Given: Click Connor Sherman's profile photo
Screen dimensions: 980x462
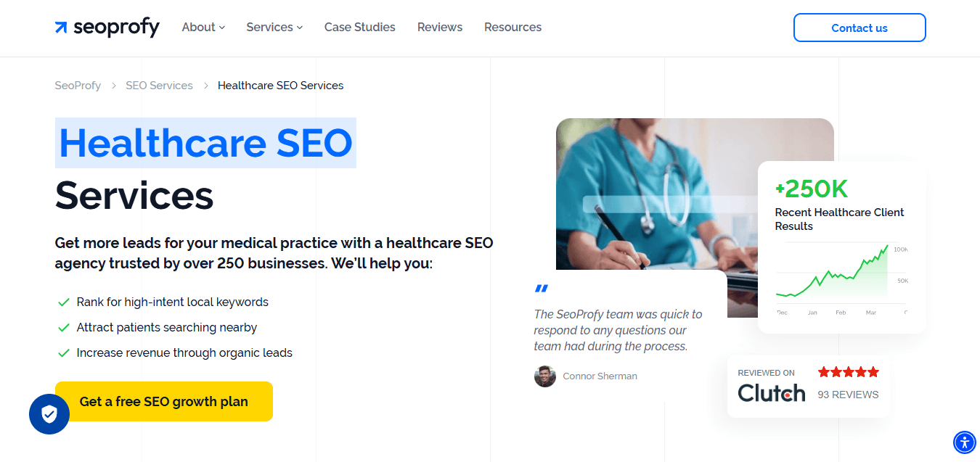Looking at the screenshot, I should point(545,376).
